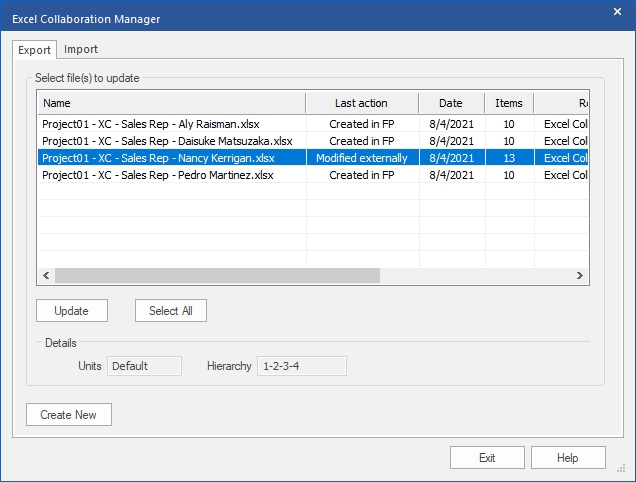Select the Export tab
The width and height of the screenshot is (636, 482).
pyautogui.click(x=34, y=50)
